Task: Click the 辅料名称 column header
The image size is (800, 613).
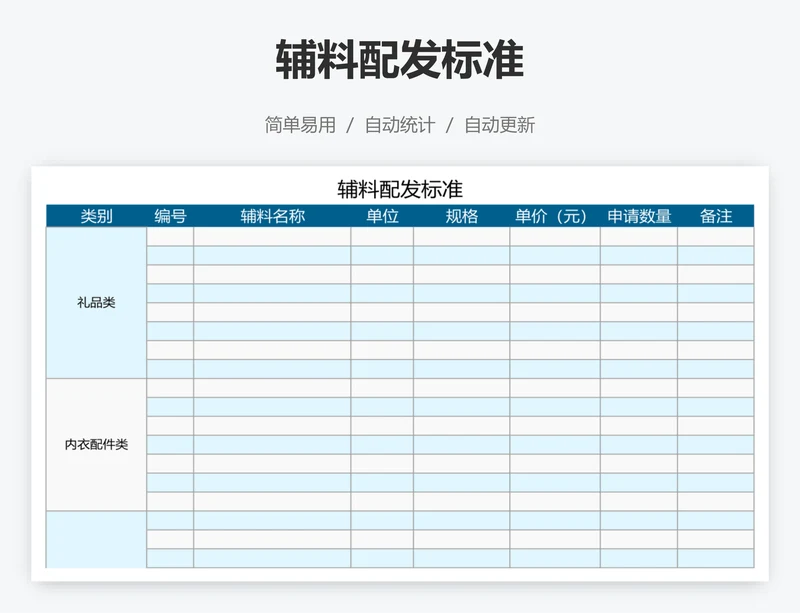Action: (x=272, y=216)
